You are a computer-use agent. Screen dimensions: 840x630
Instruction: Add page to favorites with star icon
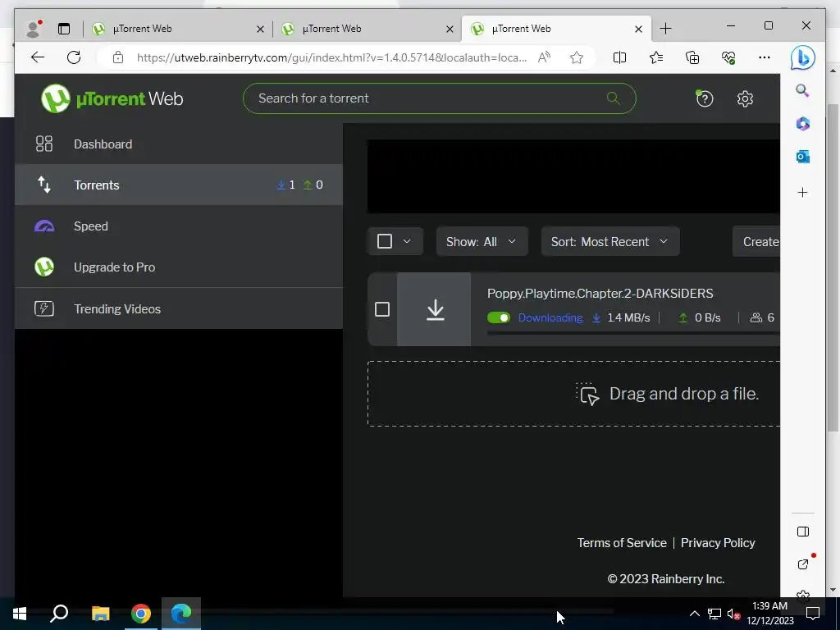(577, 57)
